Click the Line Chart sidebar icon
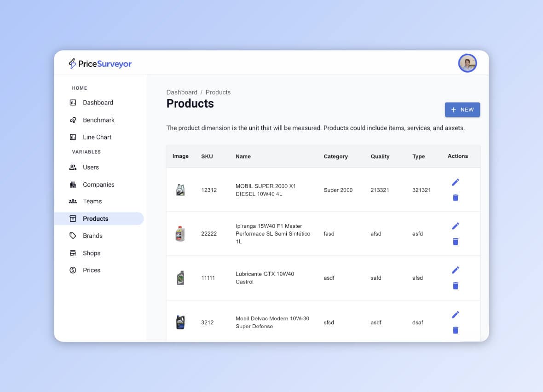 73,137
